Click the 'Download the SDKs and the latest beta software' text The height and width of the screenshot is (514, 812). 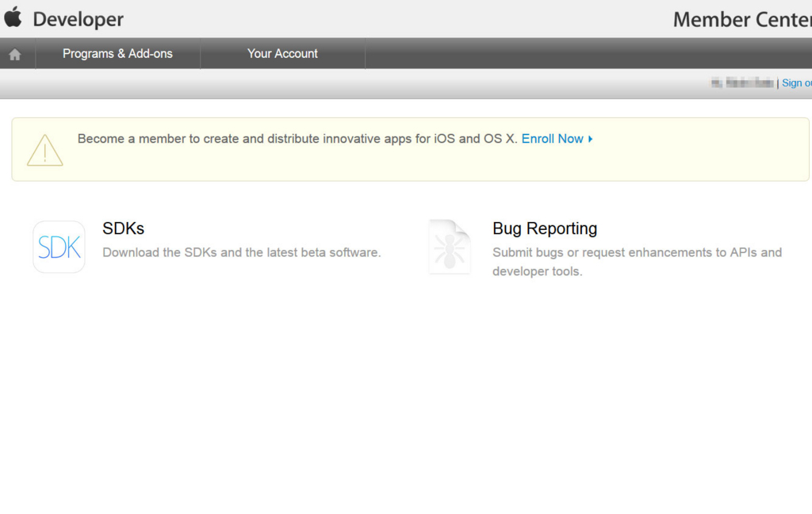(241, 252)
